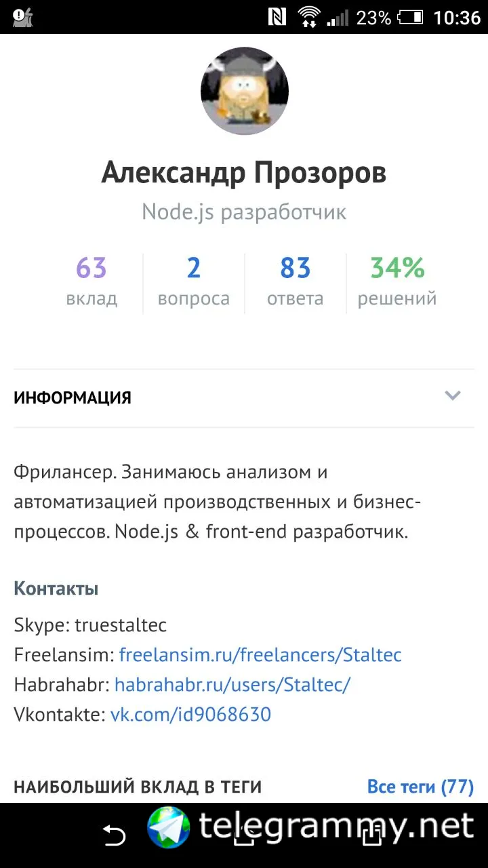Open the 34% решений stat

tap(397, 281)
